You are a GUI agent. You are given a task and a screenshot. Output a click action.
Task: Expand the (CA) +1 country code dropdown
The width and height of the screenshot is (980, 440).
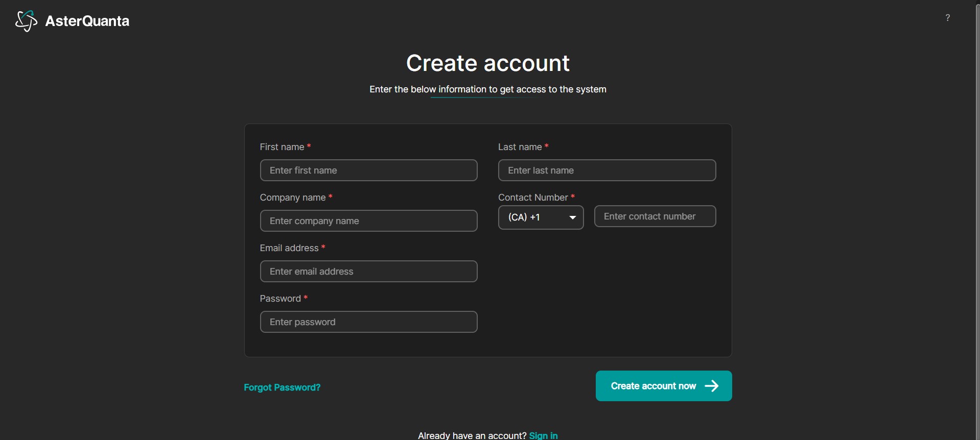pyautogui.click(x=541, y=217)
